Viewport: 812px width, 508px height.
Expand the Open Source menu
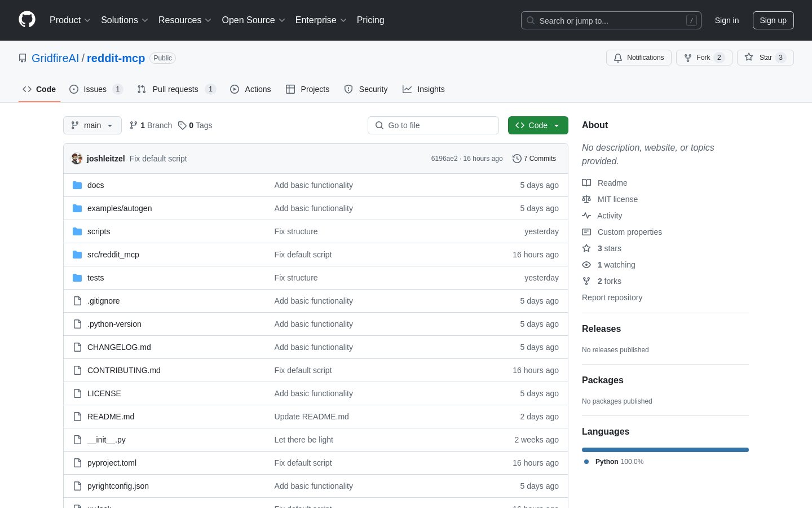254,20
